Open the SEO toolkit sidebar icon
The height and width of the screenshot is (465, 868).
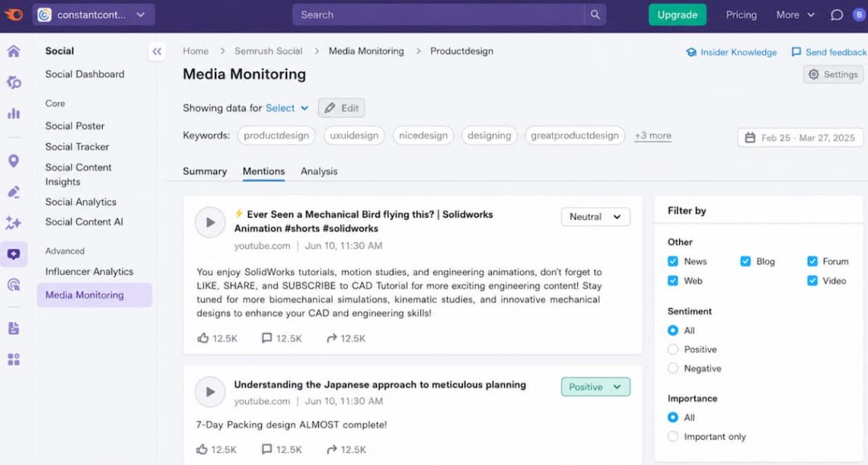click(x=14, y=83)
